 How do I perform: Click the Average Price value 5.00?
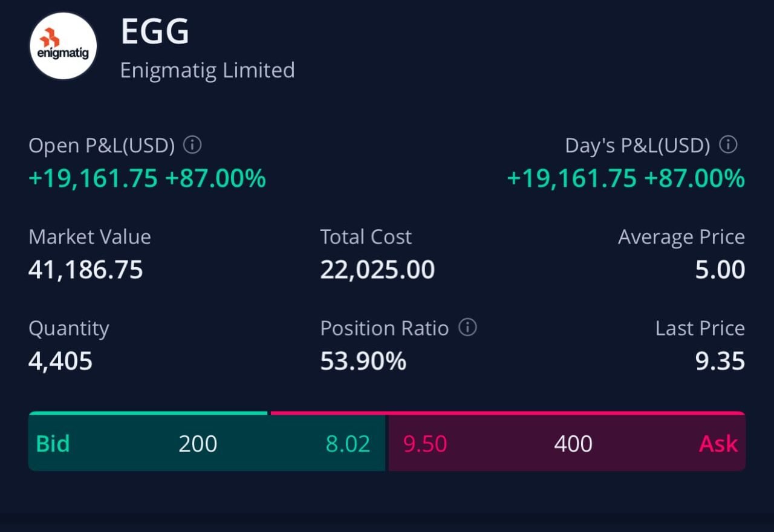720,270
